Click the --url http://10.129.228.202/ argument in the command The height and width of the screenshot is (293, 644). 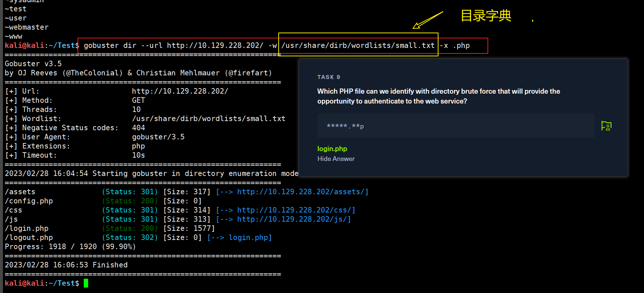coord(202,45)
